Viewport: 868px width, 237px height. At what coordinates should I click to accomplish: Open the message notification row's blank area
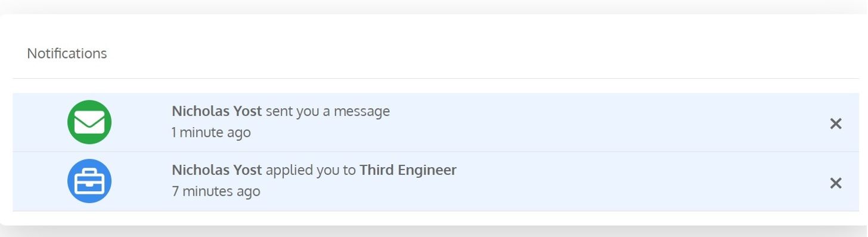coord(596,122)
